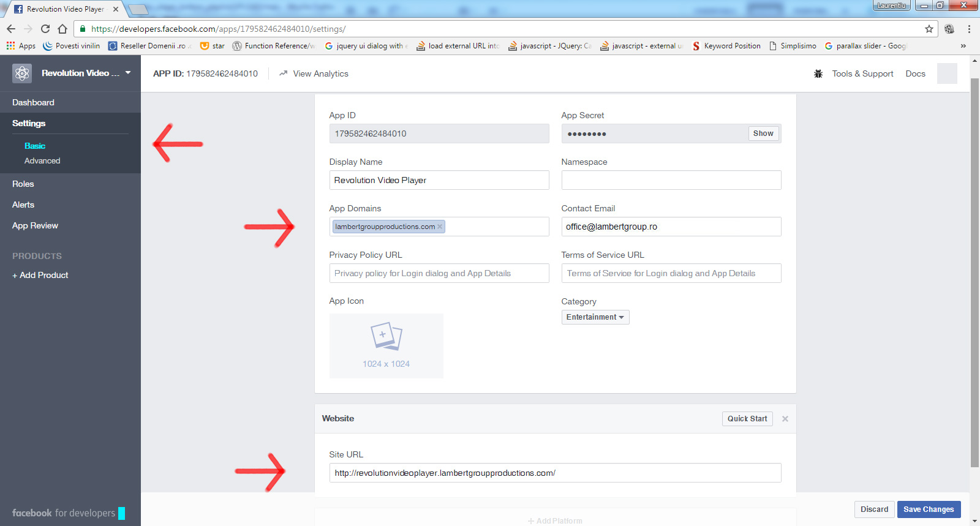The height and width of the screenshot is (526, 980).
Task: Open a new browser tab
Action: (x=138, y=9)
